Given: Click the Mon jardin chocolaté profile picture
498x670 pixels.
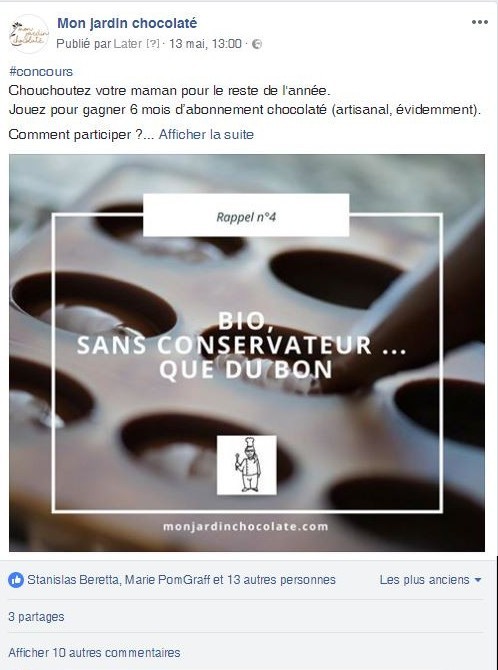Looking at the screenshot, I should coord(29,34).
